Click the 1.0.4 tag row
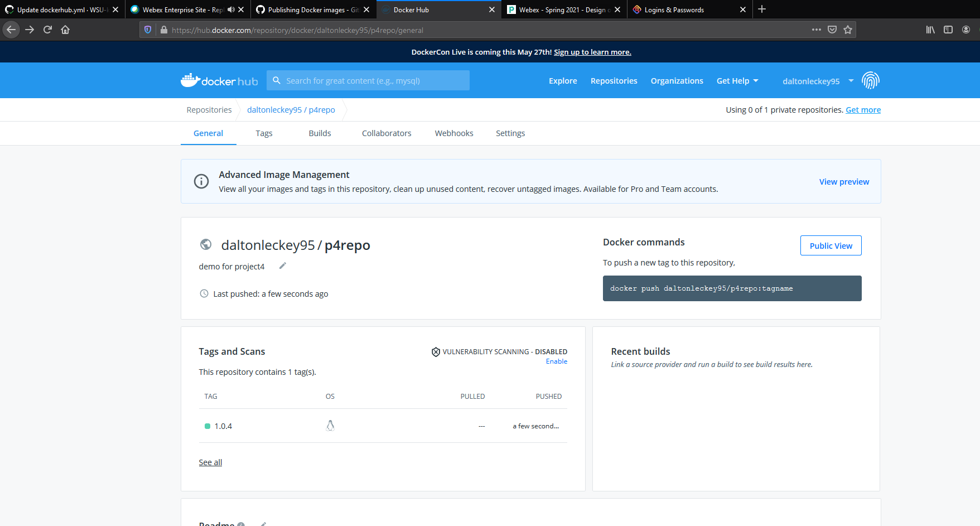980x526 pixels. [x=383, y=426]
